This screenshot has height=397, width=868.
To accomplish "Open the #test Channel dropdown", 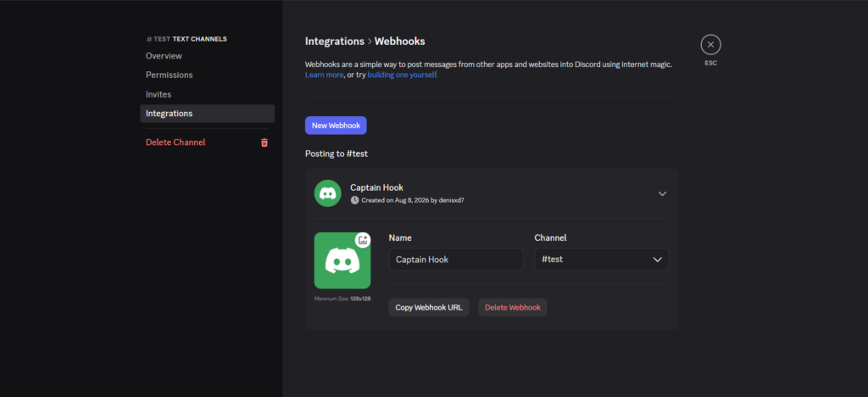I will (x=602, y=259).
